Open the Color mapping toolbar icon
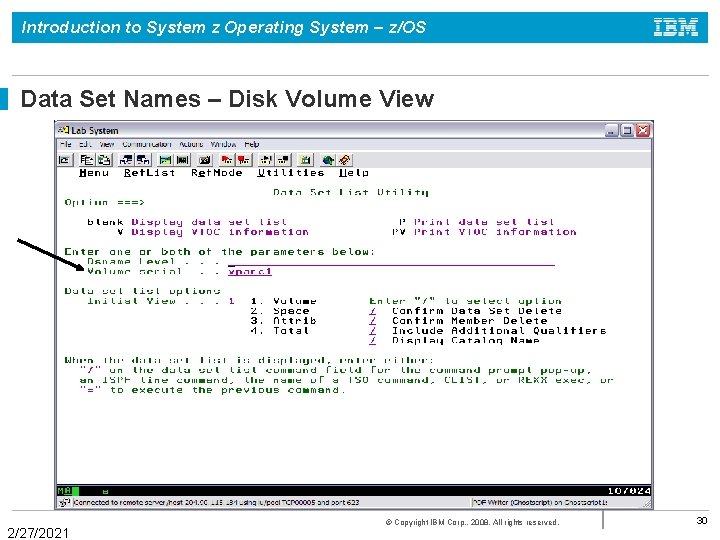The width and height of the screenshot is (720, 540). (182, 160)
